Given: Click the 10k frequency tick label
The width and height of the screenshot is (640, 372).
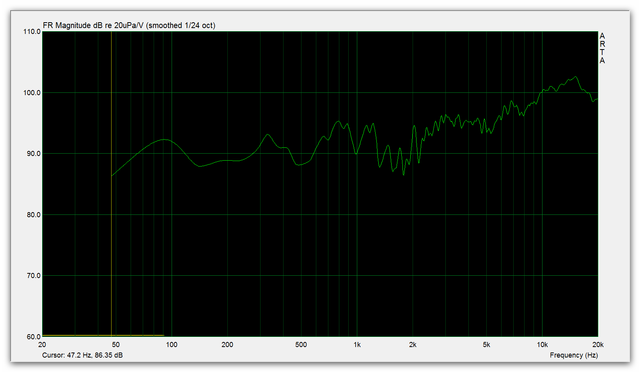Looking at the screenshot, I should 542,345.
